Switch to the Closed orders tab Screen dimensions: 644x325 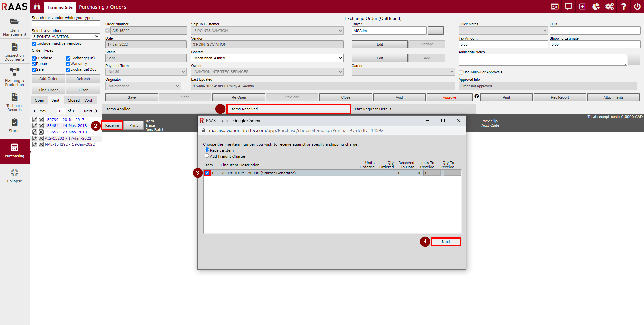[x=73, y=100]
